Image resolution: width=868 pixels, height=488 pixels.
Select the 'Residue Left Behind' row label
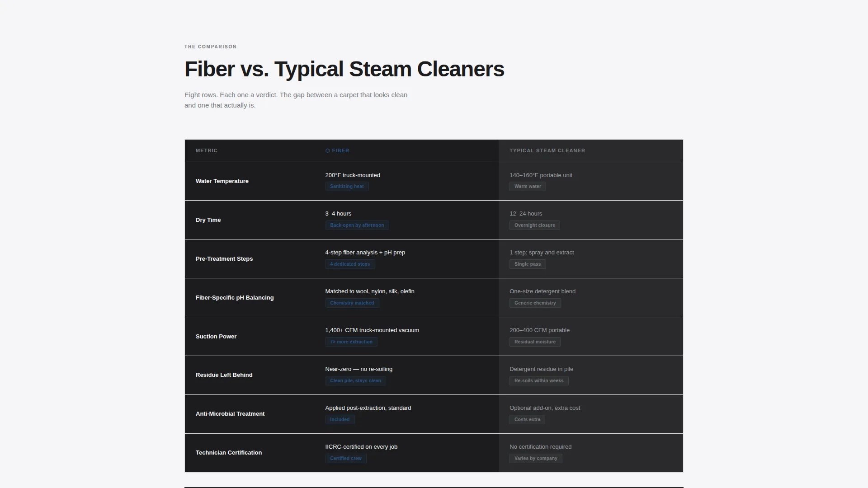point(224,375)
